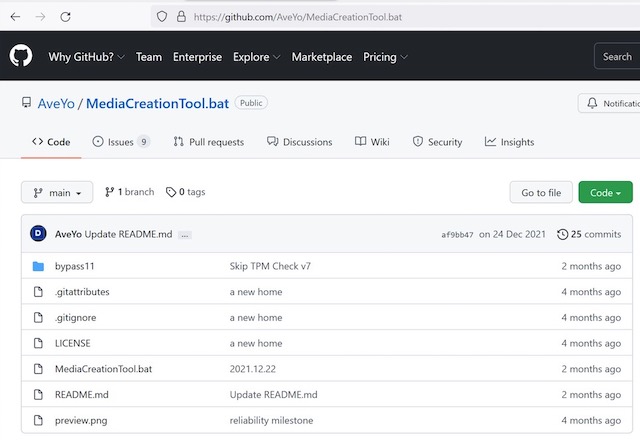Screen dimensions: 640x440
Task: Click the file icon beside LICENSE
Action: click(x=38, y=343)
